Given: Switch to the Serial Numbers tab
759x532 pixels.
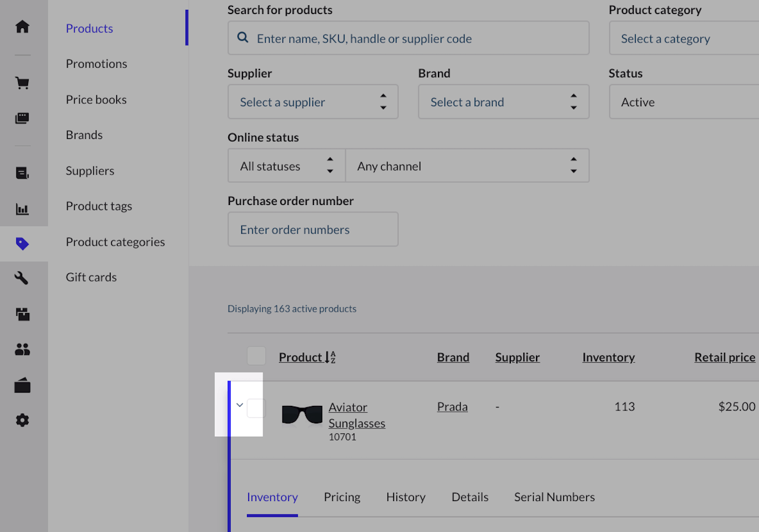Looking at the screenshot, I should (554, 497).
